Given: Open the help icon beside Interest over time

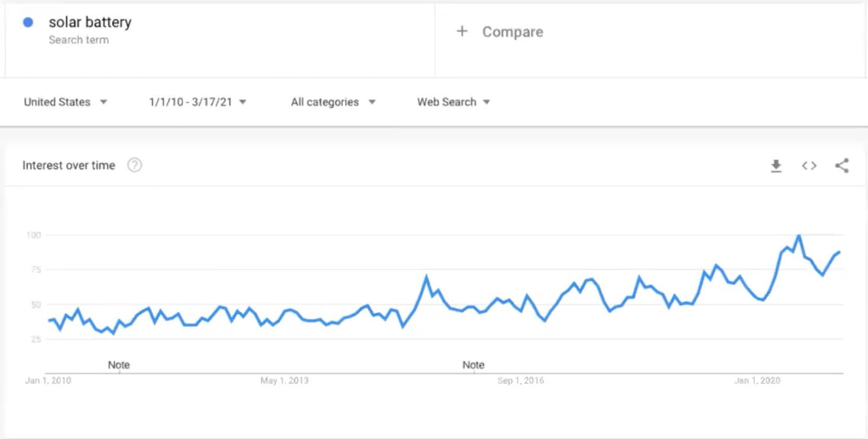Looking at the screenshot, I should tap(135, 165).
